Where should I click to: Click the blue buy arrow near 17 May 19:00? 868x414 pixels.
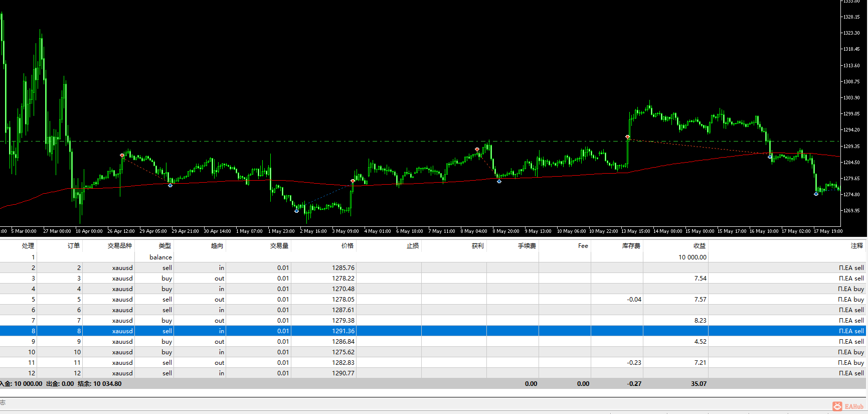816,194
